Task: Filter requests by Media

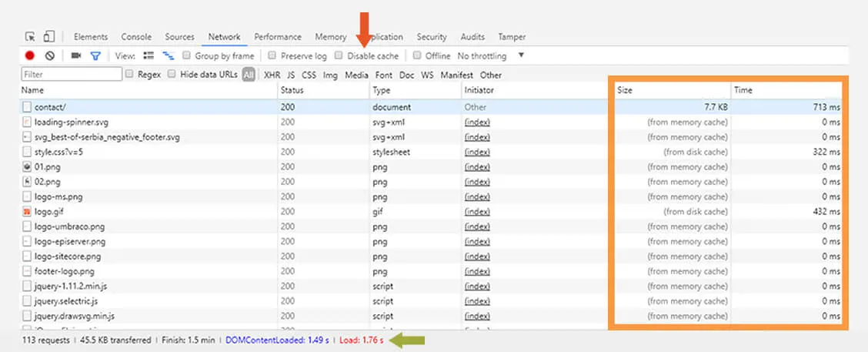Action: (x=356, y=75)
